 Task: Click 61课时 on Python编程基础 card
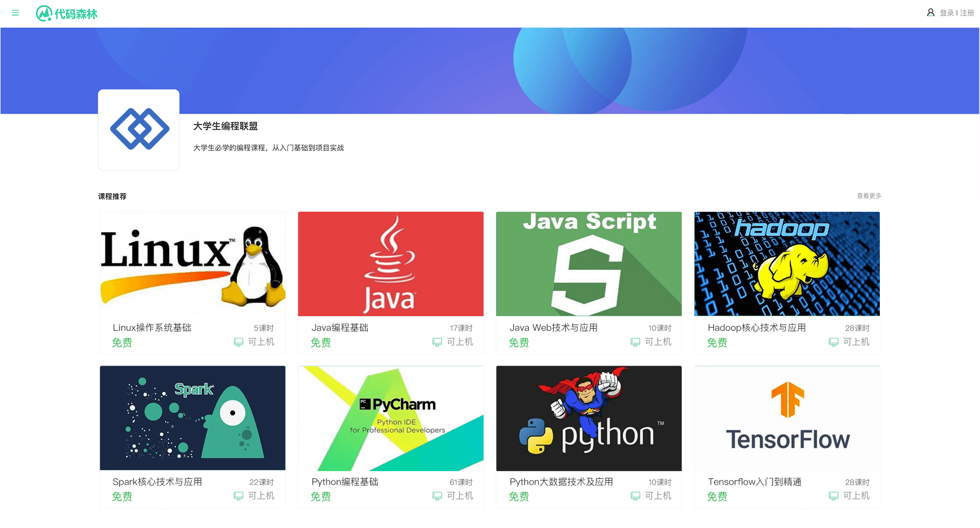pos(461,482)
